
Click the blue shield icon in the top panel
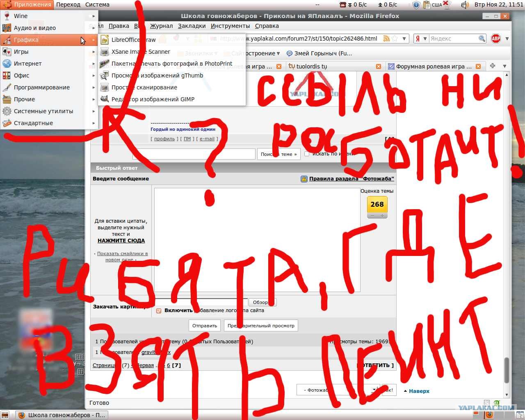(416, 5)
